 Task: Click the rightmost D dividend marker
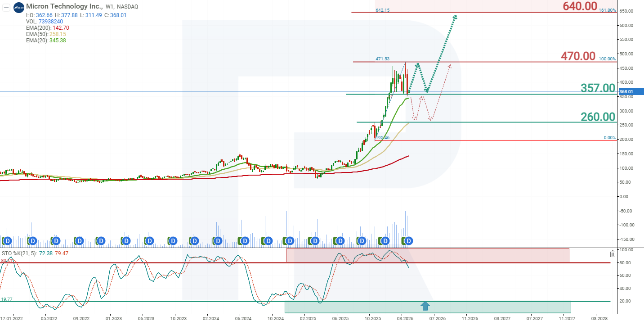coord(409,241)
